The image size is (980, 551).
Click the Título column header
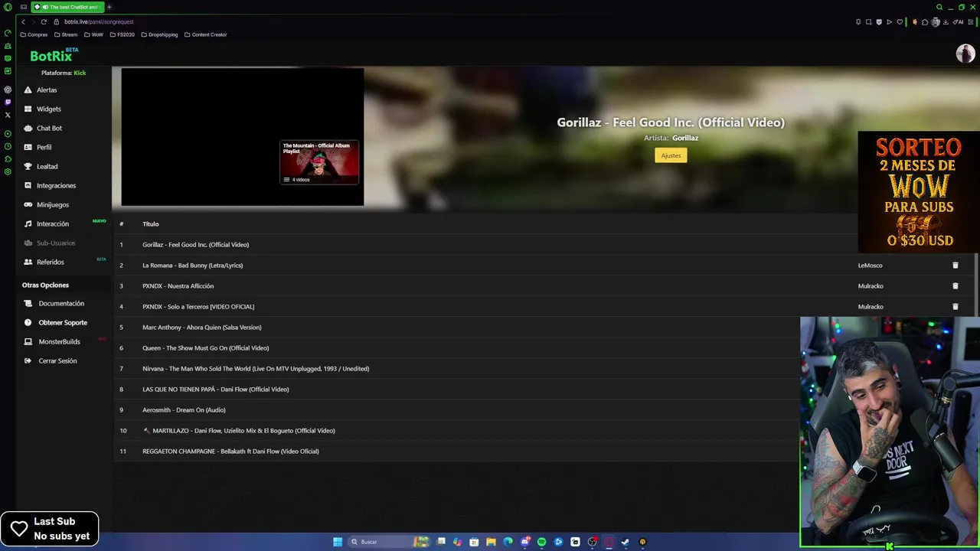click(x=151, y=223)
